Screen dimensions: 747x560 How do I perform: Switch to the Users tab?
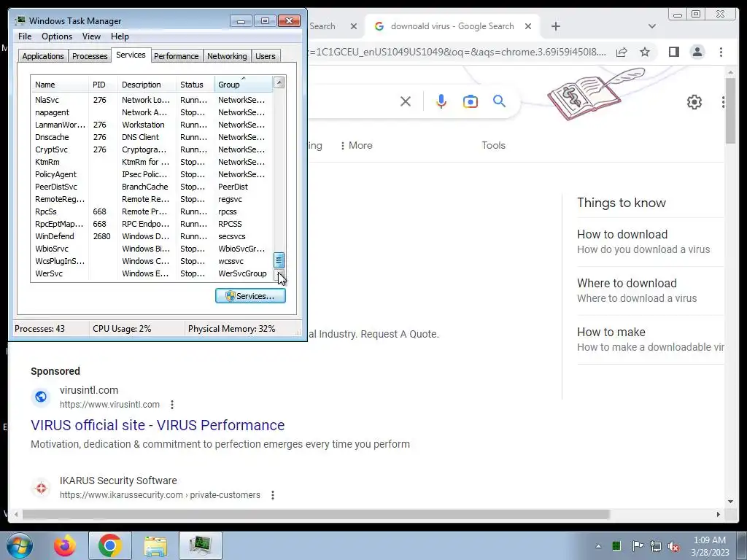[265, 55]
